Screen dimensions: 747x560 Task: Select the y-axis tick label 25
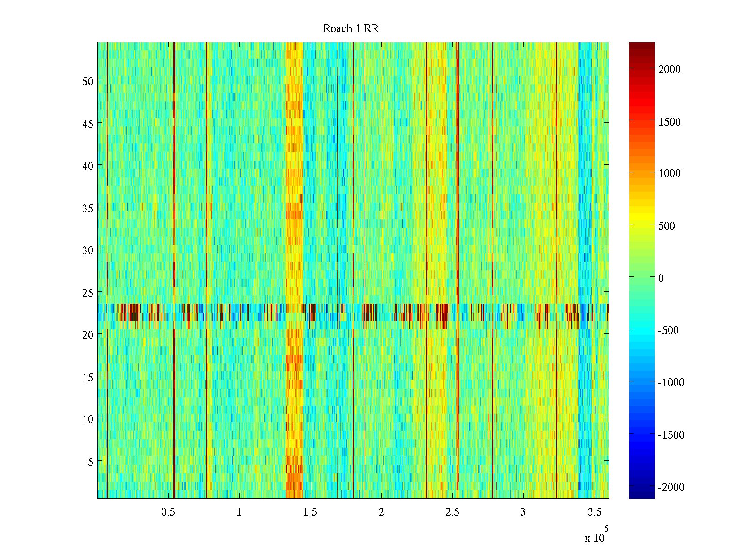click(x=88, y=293)
